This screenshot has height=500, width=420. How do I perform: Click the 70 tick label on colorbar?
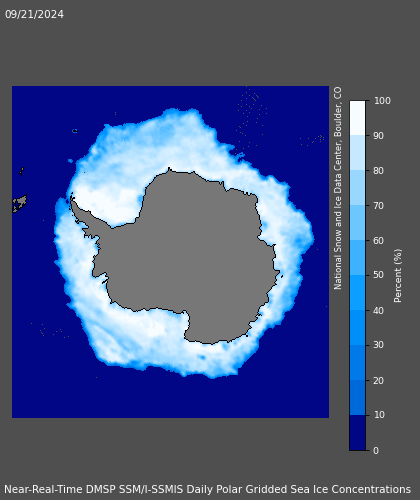378,206
